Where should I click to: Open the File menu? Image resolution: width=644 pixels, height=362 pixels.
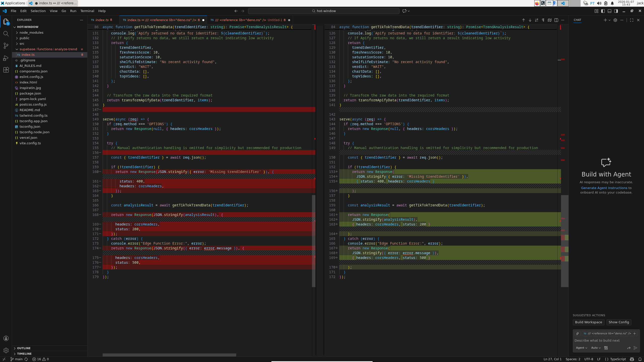(x=14, y=11)
